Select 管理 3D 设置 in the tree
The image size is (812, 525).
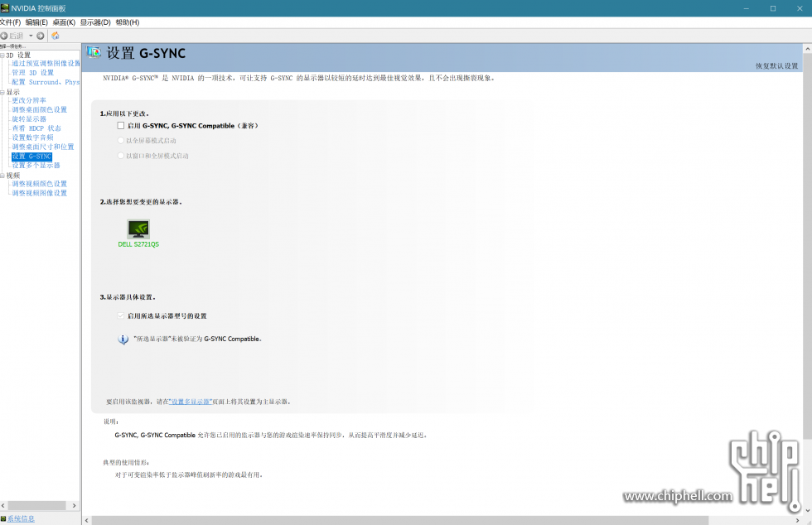[32, 73]
